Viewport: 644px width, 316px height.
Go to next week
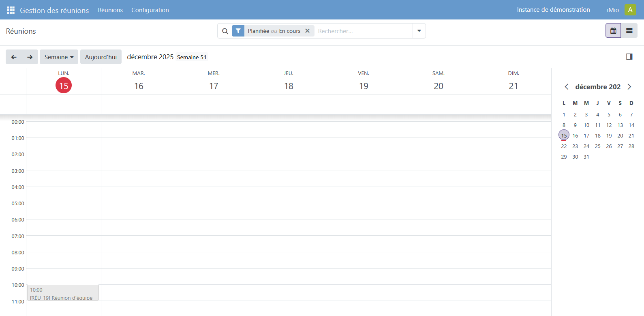(30, 57)
